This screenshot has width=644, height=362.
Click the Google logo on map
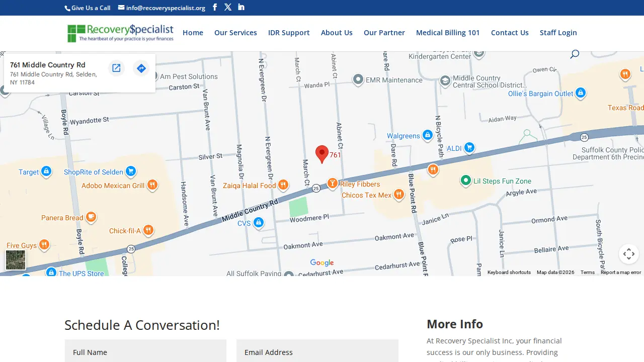coord(322,262)
